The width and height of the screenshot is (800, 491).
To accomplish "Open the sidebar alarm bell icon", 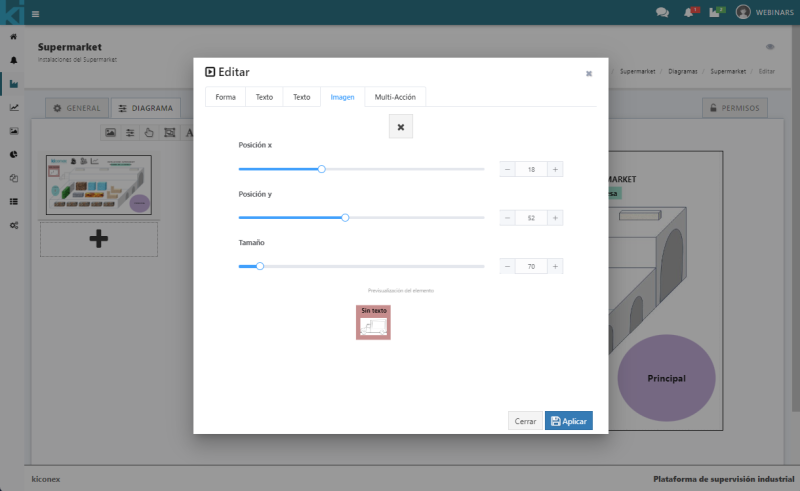I will [13, 60].
